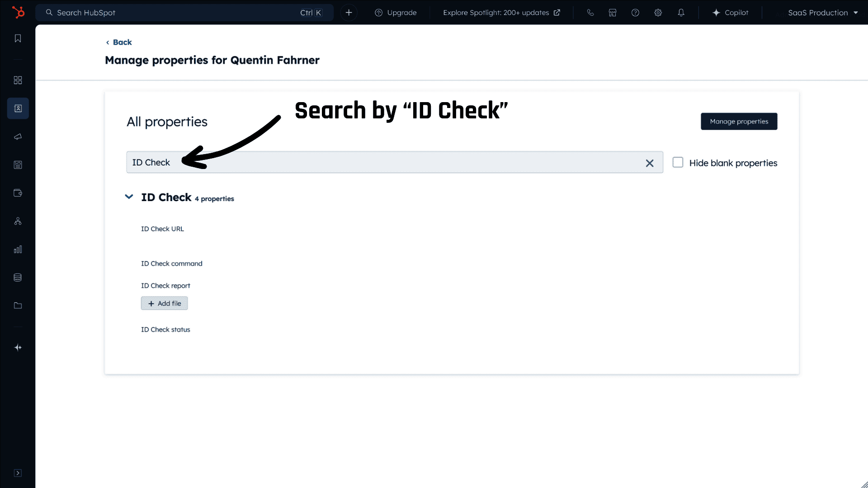Open the Bookmarks icon in sidebar
868x488 pixels.
tap(18, 38)
